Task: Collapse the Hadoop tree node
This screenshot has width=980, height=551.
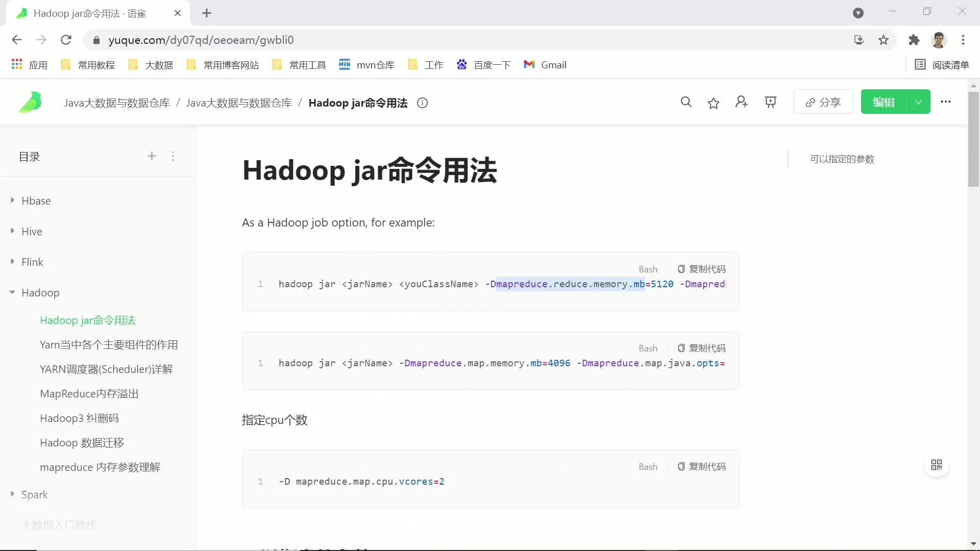Action: tap(12, 292)
